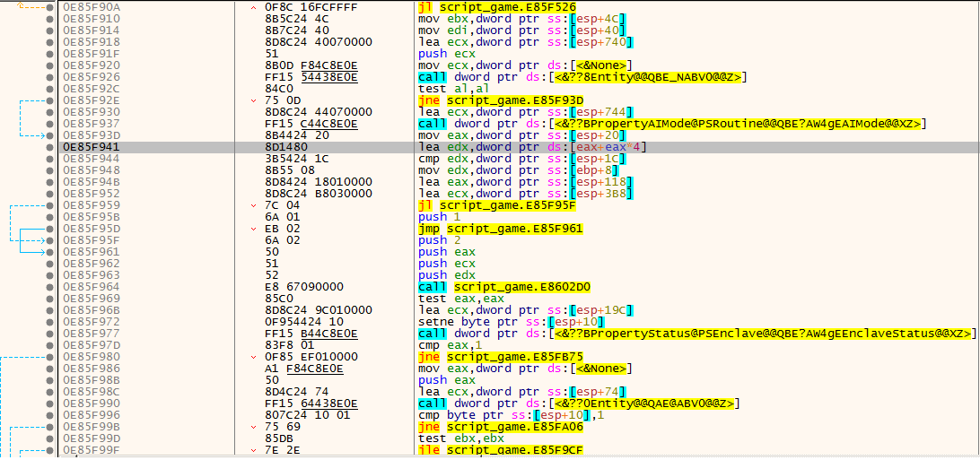Click the jmp script_game.E85F961 instruction
The width and height of the screenshot is (980, 460).
500,228
